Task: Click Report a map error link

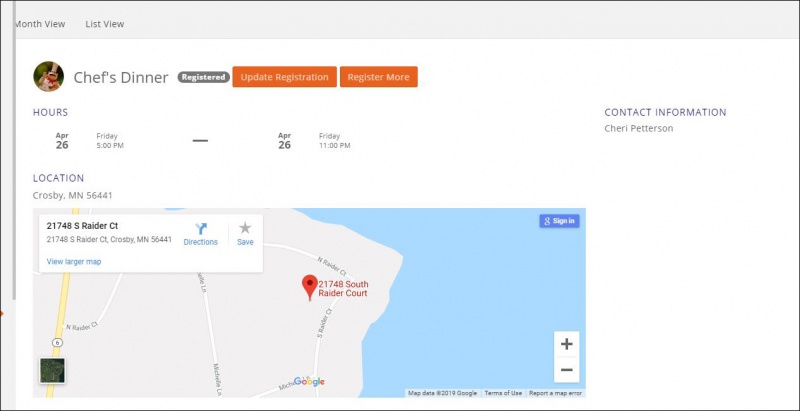Action: [555, 393]
